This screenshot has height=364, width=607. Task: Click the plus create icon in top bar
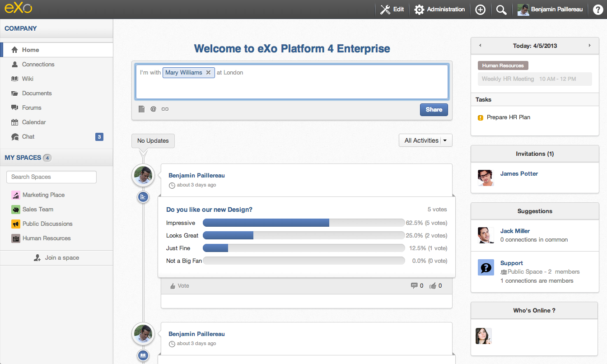481,9
